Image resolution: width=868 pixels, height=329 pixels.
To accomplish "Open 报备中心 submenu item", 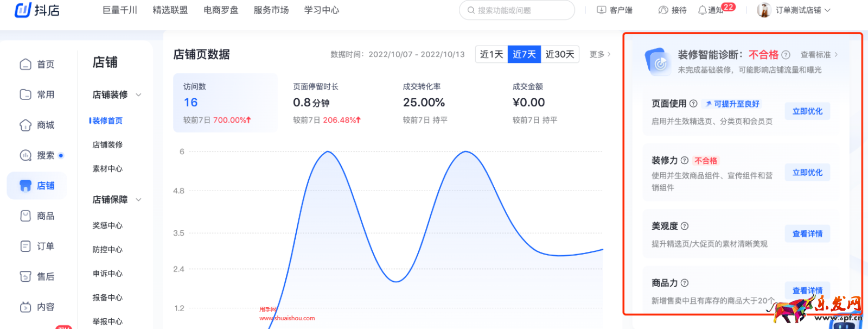I will pos(107,298).
